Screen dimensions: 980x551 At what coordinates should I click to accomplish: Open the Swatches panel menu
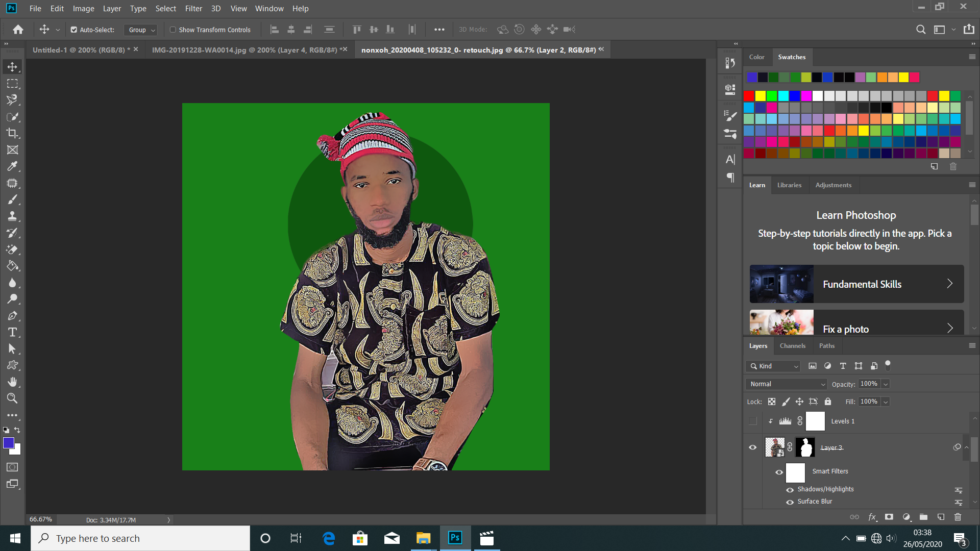[x=972, y=57]
